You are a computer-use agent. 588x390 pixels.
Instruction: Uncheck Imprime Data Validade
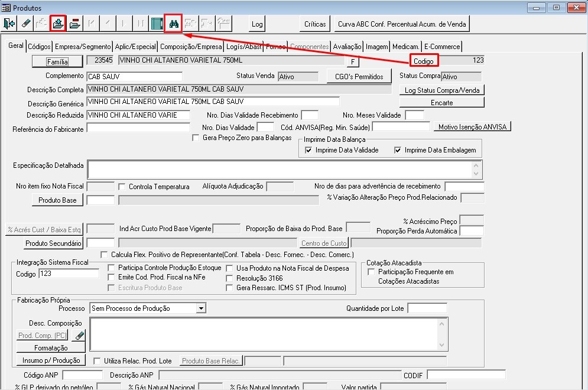tap(308, 150)
